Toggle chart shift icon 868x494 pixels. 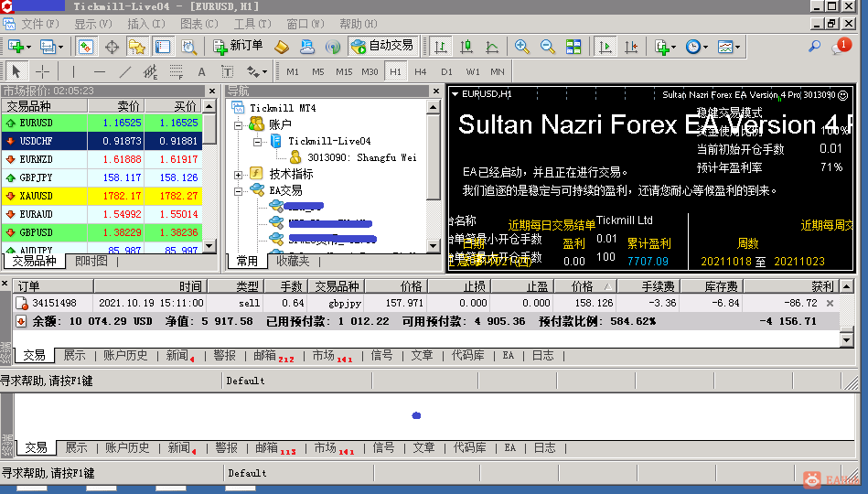click(x=631, y=47)
